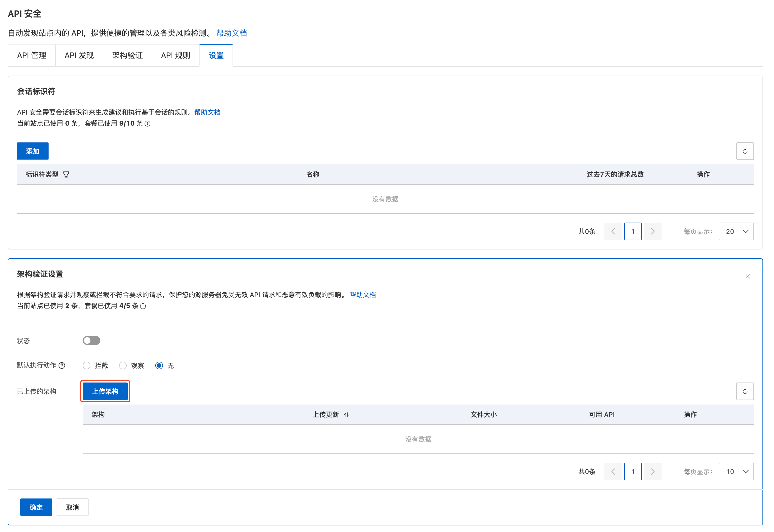Image resolution: width=774 pixels, height=532 pixels.
Task: Select the 观察 radio option
Action: [123, 366]
